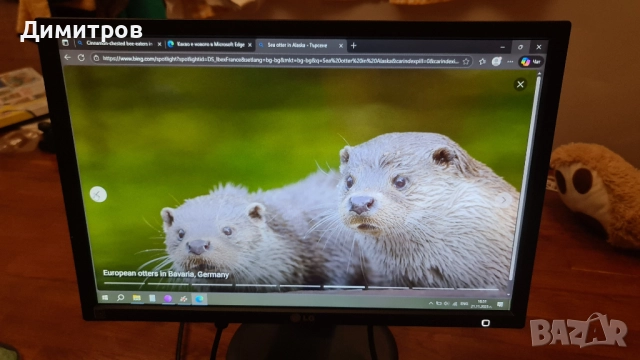The image size is (640, 360).
Task: Select the Sea otter in Alaska tab
Action: tap(300, 45)
